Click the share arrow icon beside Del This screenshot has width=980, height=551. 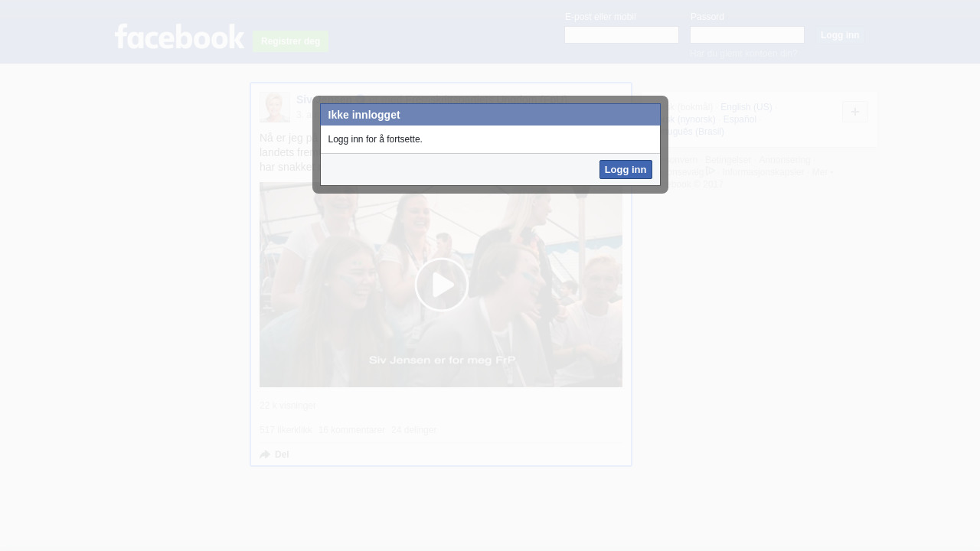coord(265,455)
